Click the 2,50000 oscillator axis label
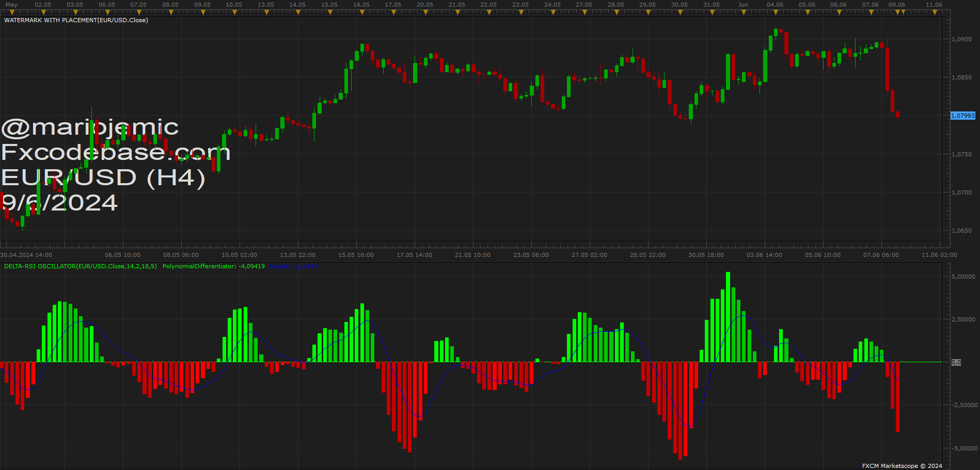This screenshot has width=980, height=470. [x=963, y=319]
